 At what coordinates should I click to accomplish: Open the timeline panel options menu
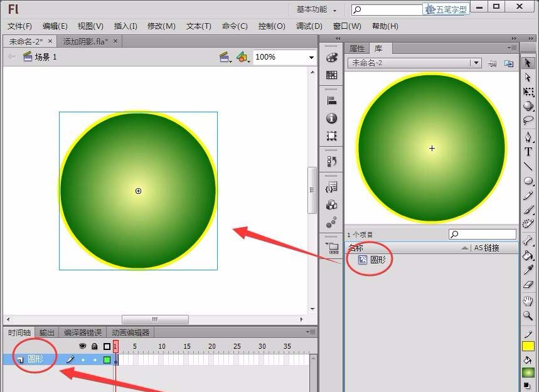click(311, 332)
